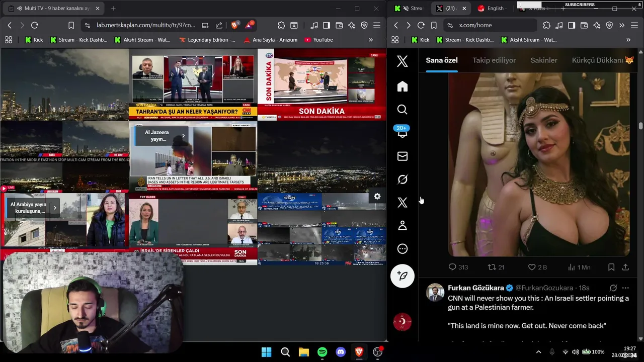The width and height of the screenshot is (644, 362).
Task: Bookmark the Multi TV page
Action: [x=71, y=25]
